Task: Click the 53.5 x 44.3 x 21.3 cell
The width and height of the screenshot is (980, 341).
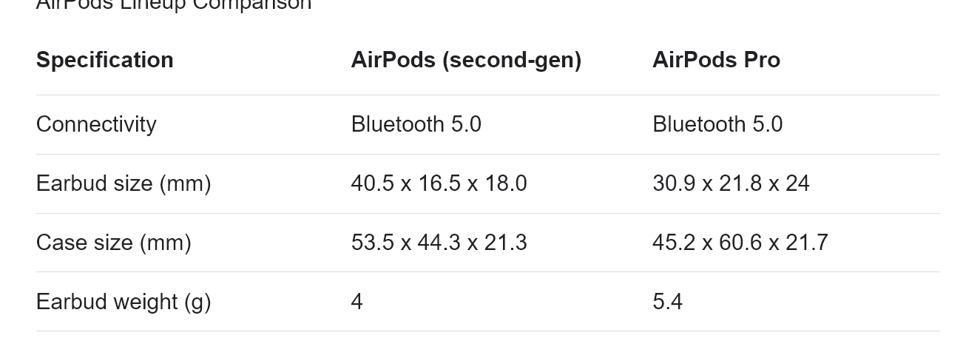Action: point(439,243)
